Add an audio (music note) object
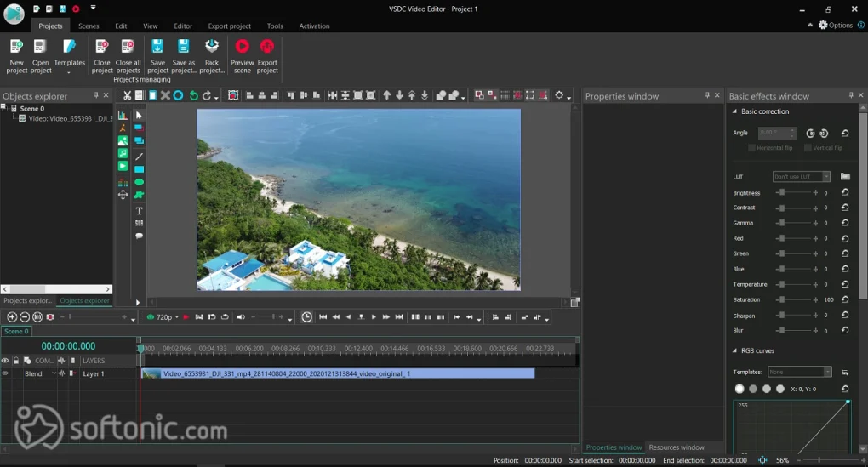This screenshot has height=467, width=868. coord(123,153)
